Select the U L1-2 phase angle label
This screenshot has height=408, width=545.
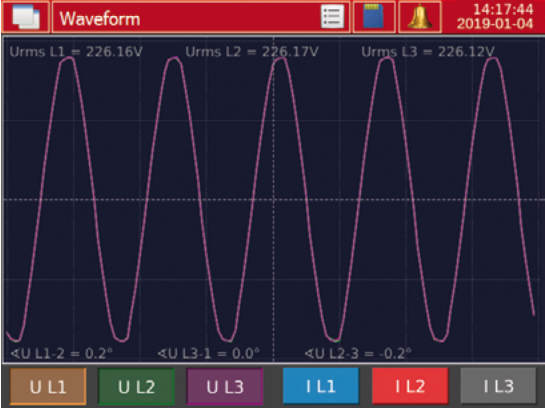click(x=62, y=353)
